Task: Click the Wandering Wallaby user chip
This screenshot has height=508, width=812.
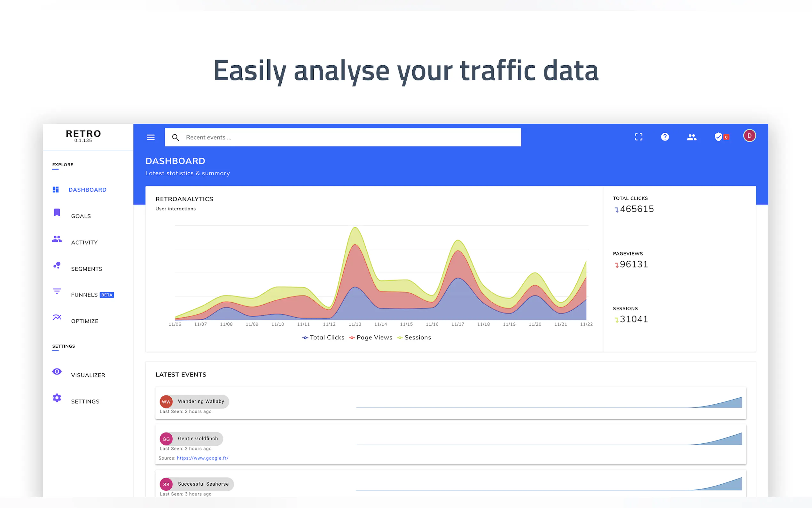Action: click(195, 401)
